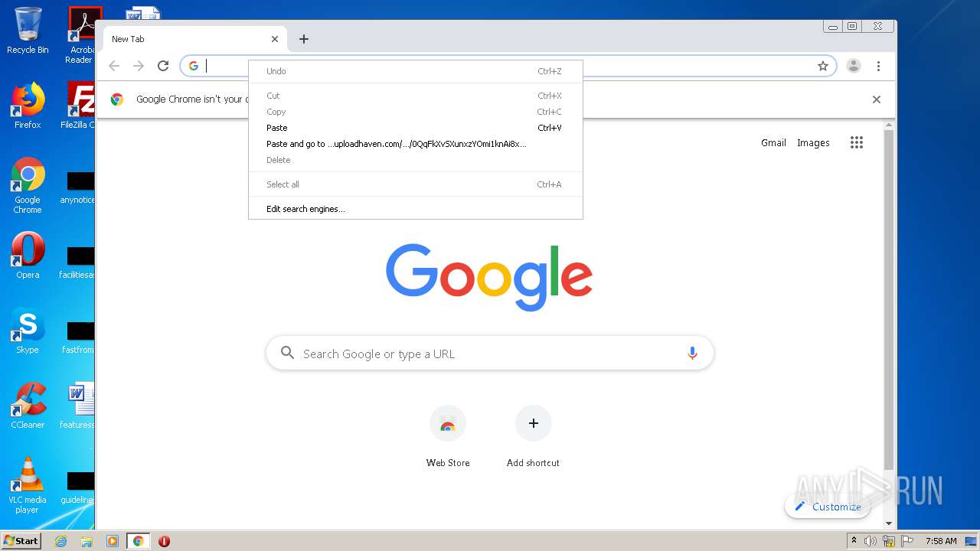
Task: Click the Google logo
Action: [x=489, y=277]
